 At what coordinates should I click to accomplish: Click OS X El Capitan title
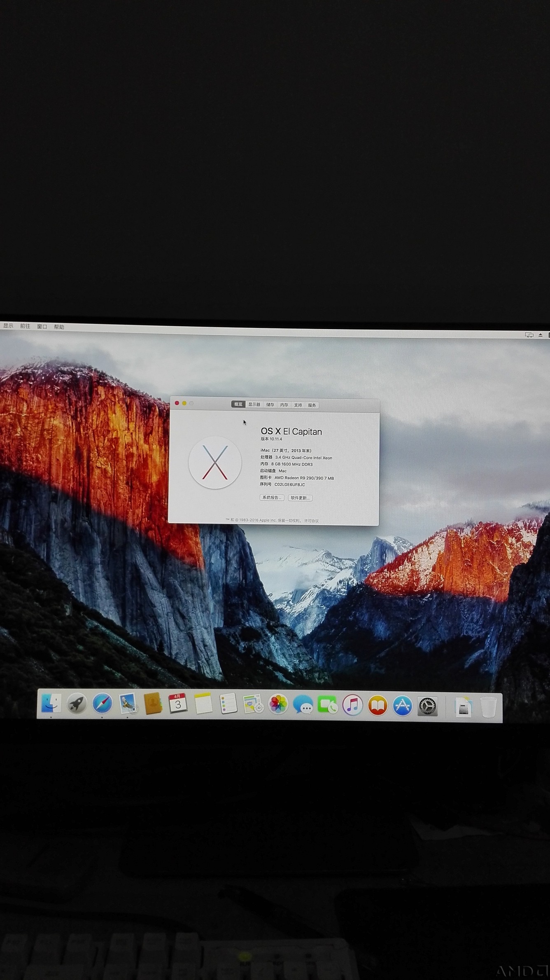[x=291, y=432]
